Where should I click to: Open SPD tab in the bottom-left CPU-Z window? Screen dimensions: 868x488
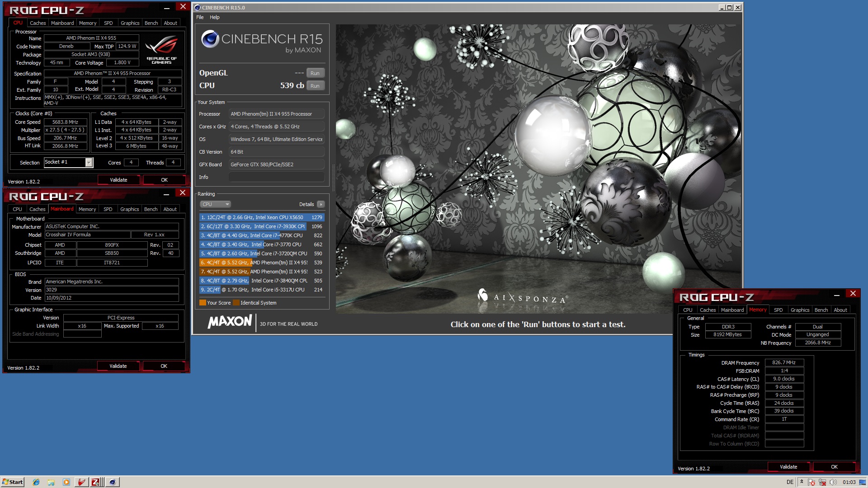(x=108, y=209)
